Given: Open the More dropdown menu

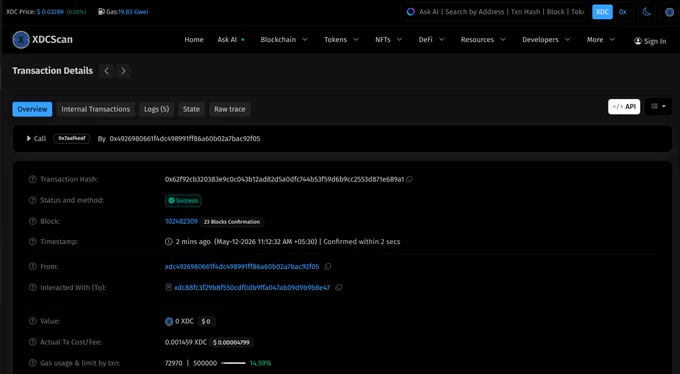Looking at the screenshot, I should click(x=601, y=39).
